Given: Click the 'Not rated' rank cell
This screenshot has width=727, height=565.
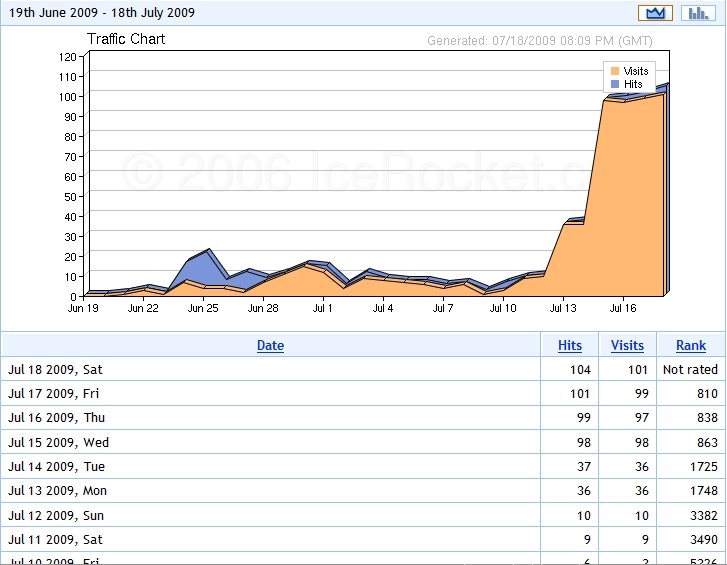Looking at the screenshot, I should coord(690,369).
